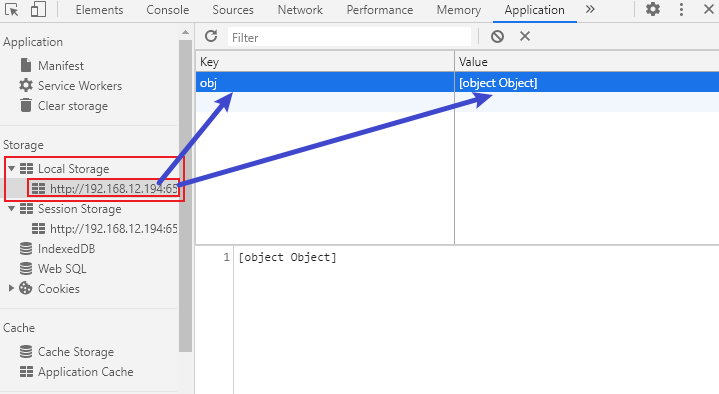Switch to the Network tab
The image size is (719, 394).
(300, 10)
